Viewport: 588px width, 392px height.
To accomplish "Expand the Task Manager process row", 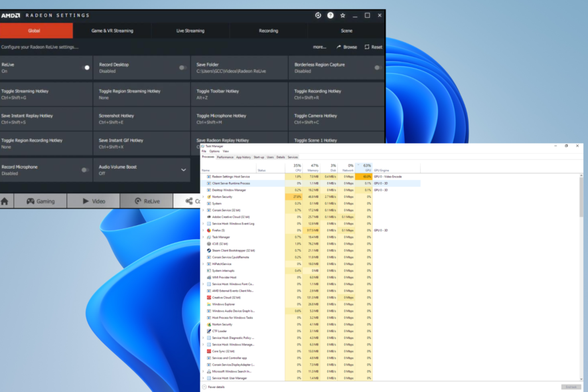I will pyautogui.click(x=204, y=237).
